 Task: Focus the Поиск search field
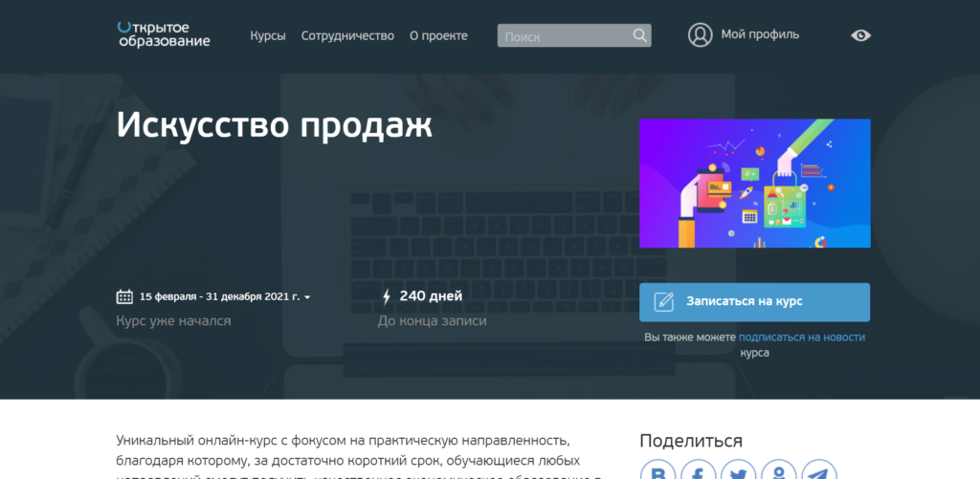pyautogui.click(x=565, y=36)
